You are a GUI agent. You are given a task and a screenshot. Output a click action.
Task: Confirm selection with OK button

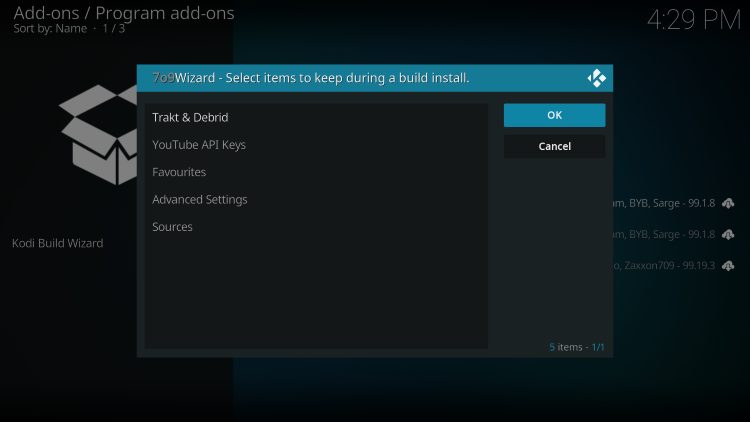tap(554, 115)
